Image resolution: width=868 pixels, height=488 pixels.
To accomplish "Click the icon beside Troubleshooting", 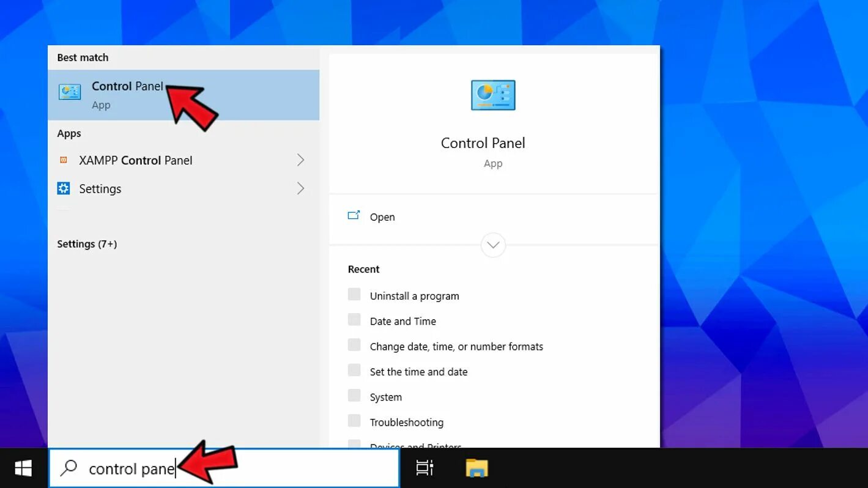I will [354, 420].
